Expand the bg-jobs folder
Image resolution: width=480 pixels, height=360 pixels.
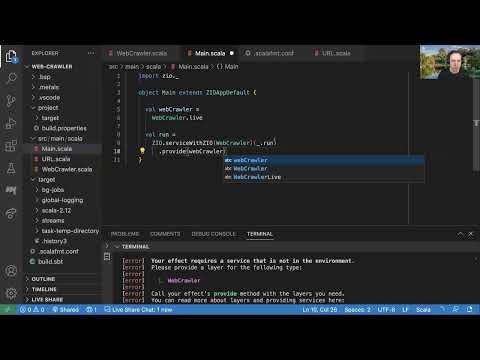point(53,190)
